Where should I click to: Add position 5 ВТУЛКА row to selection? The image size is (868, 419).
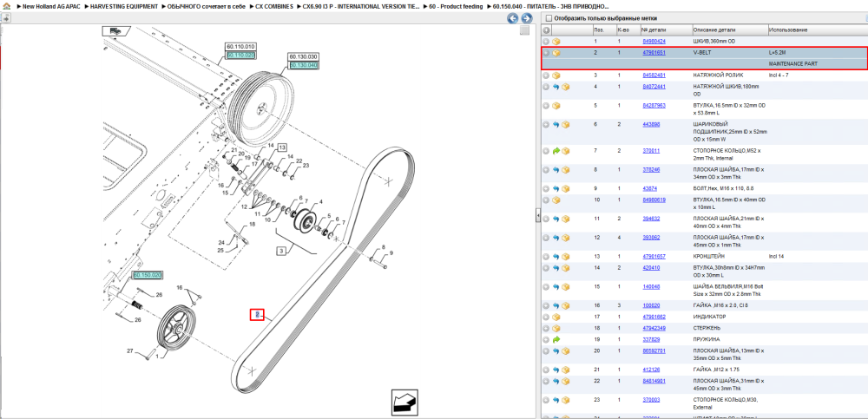(x=546, y=105)
